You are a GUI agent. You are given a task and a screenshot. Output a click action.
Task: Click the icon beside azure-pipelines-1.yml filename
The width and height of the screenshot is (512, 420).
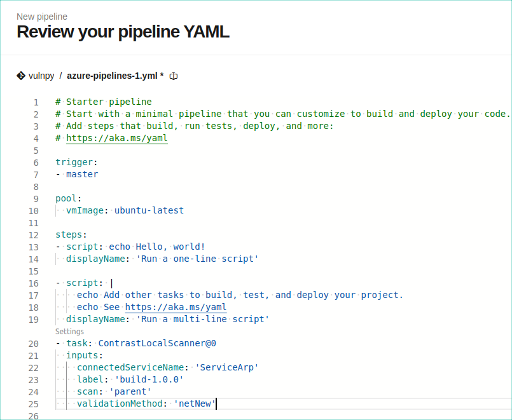[174, 76]
